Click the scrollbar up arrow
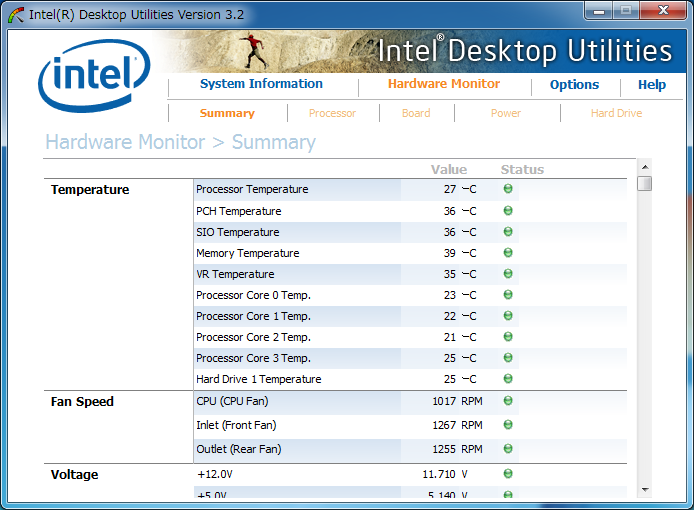The width and height of the screenshot is (694, 510). tap(645, 167)
